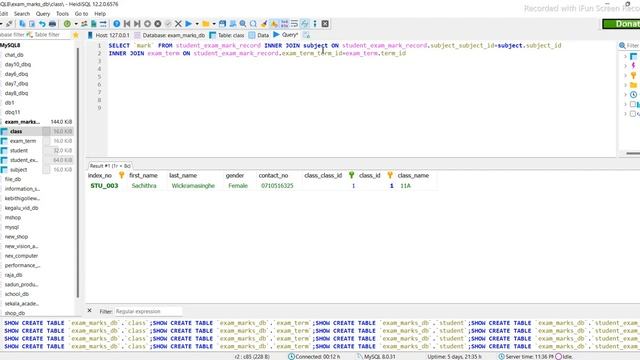640x360 pixels.
Task: Click the exit application toolbar icon
Action: click(325, 24)
